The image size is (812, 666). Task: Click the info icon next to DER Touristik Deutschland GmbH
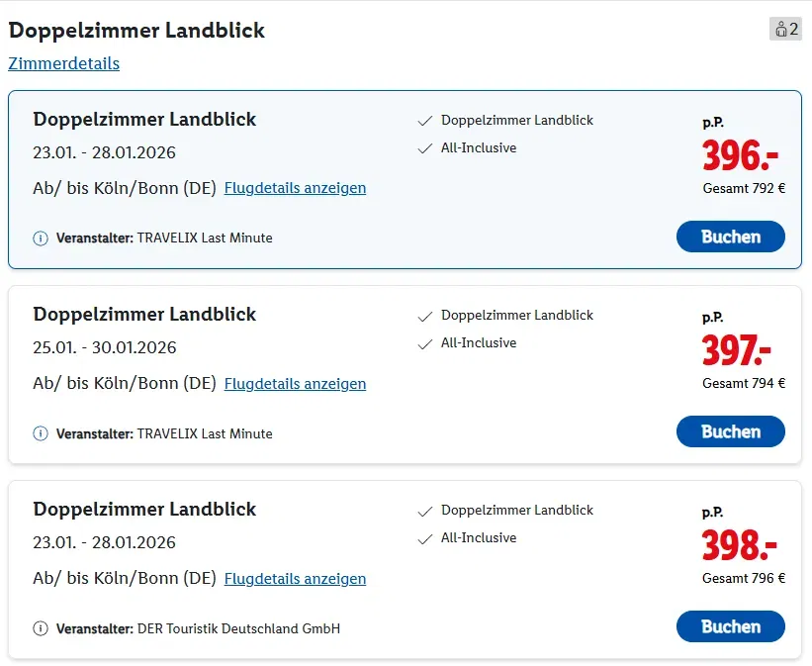pos(40,627)
